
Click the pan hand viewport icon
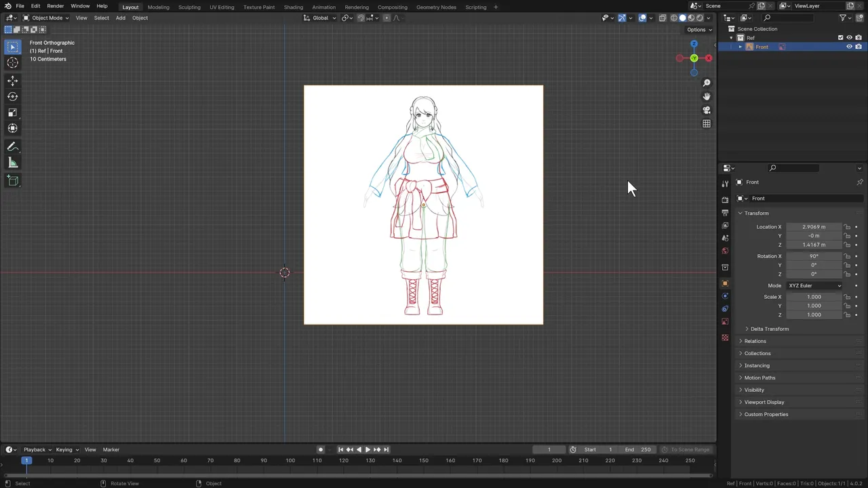pos(707,96)
